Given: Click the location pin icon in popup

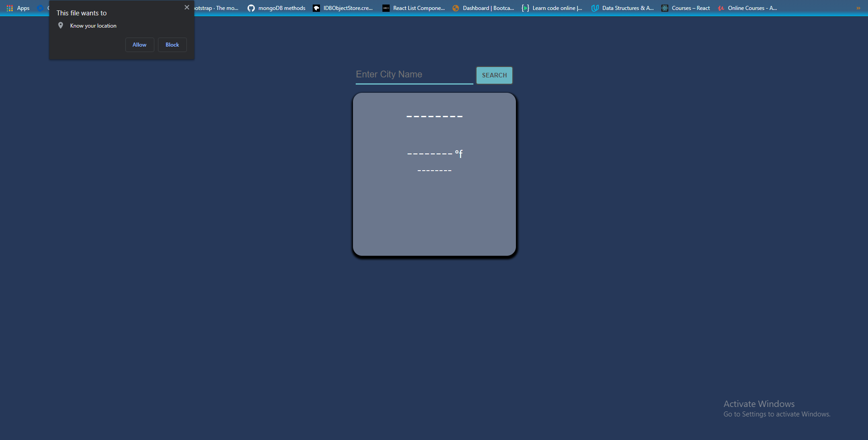Looking at the screenshot, I should pos(61,26).
